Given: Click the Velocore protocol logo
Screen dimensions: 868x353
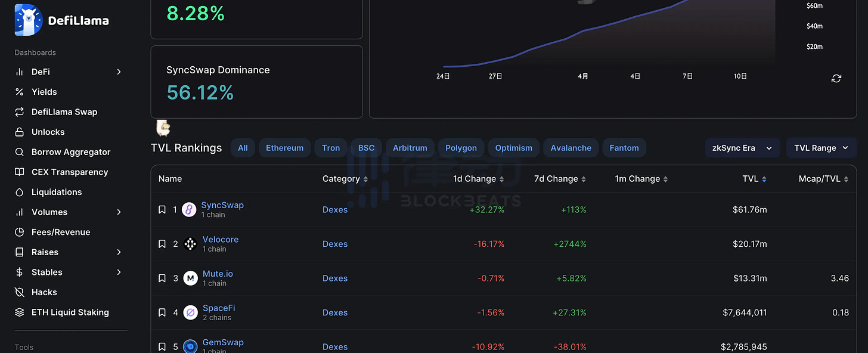Looking at the screenshot, I should [x=190, y=244].
